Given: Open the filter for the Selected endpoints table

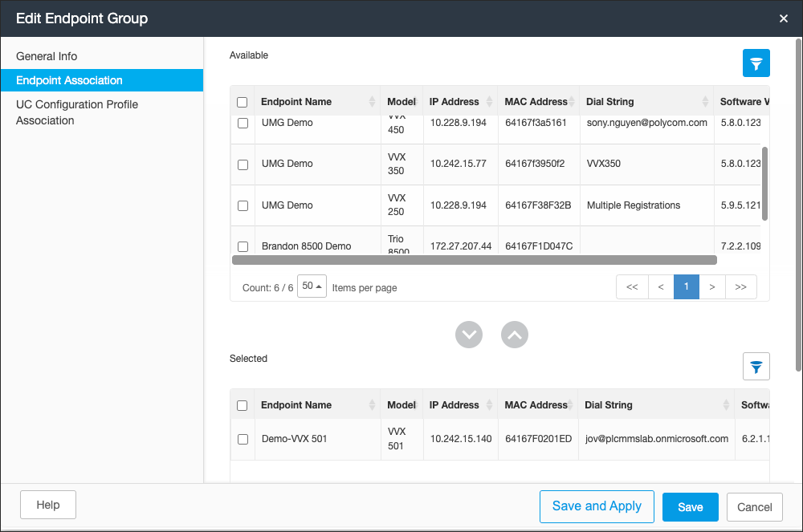Looking at the screenshot, I should coord(756,367).
